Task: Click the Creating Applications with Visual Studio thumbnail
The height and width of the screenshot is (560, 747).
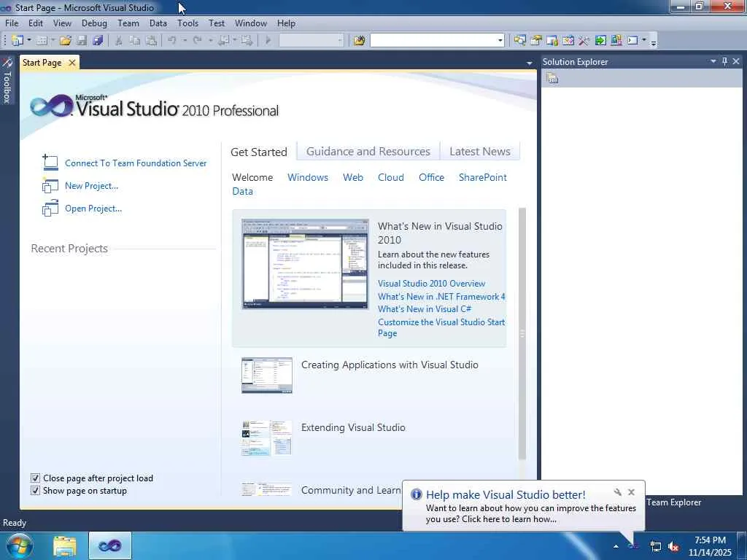Action: pyautogui.click(x=267, y=376)
